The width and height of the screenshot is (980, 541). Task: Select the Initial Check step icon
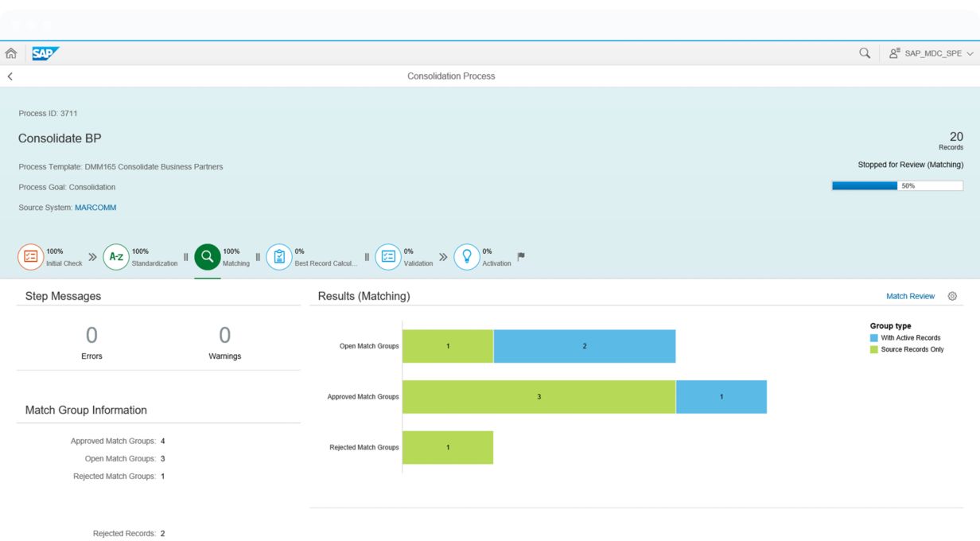(30, 257)
